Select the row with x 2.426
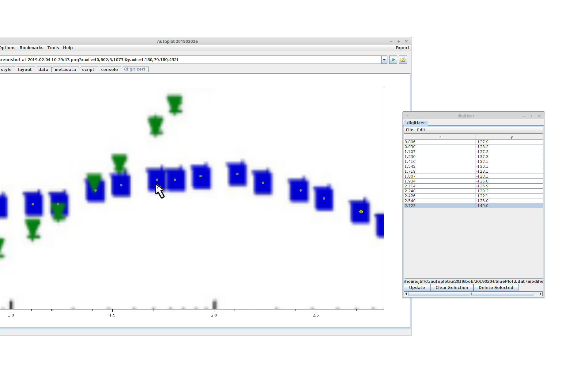 pyautogui.click(x=473, y=196)
